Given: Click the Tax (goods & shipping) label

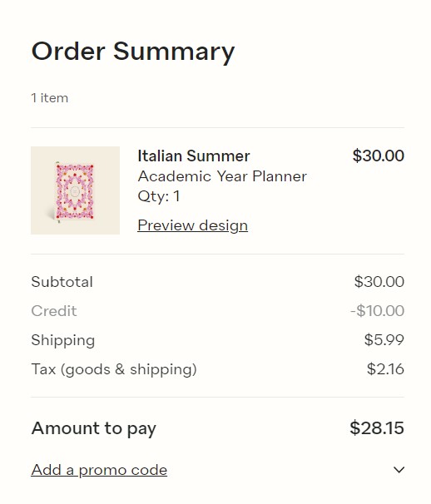Looking at the screenshot, I should [x=114, y=369].
